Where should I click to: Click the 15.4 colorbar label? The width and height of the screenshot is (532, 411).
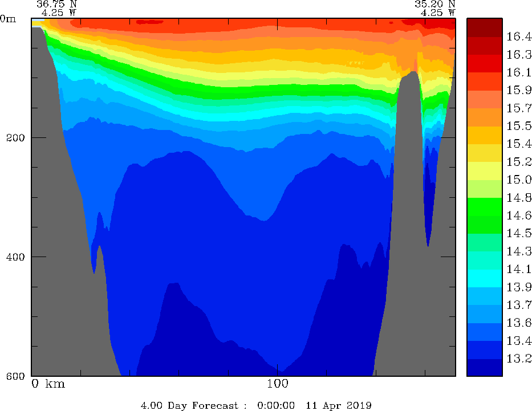(x=519, y=144)
